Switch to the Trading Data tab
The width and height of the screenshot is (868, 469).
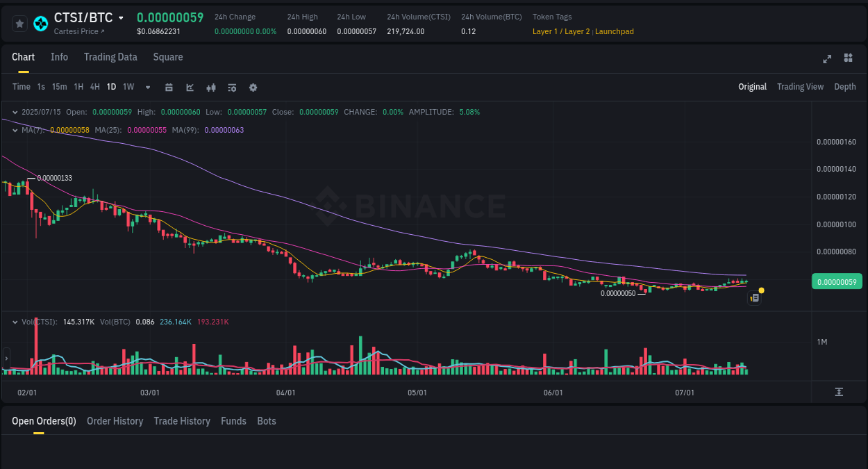point(110,57)
